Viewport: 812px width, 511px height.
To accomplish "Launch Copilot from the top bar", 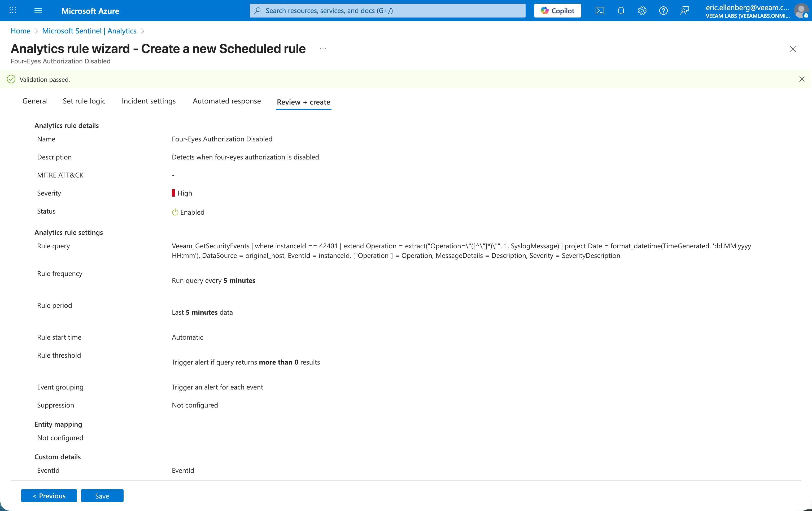I will (557, 10).
